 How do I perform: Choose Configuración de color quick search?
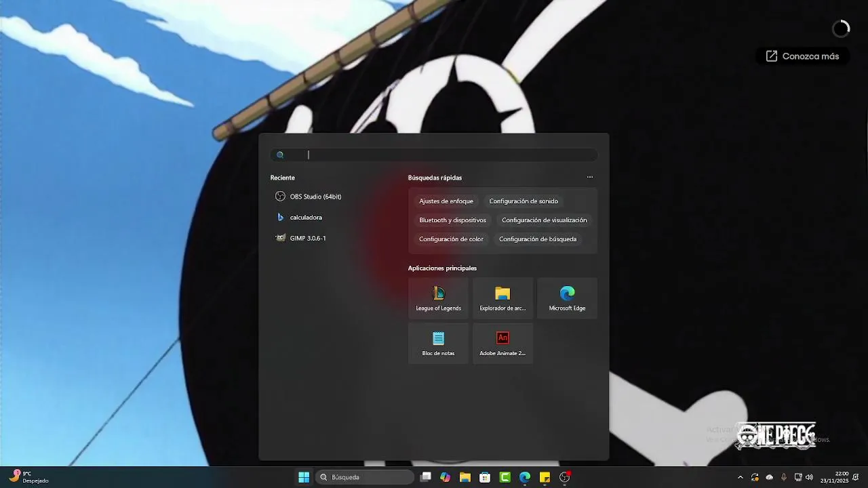[451, 239]
